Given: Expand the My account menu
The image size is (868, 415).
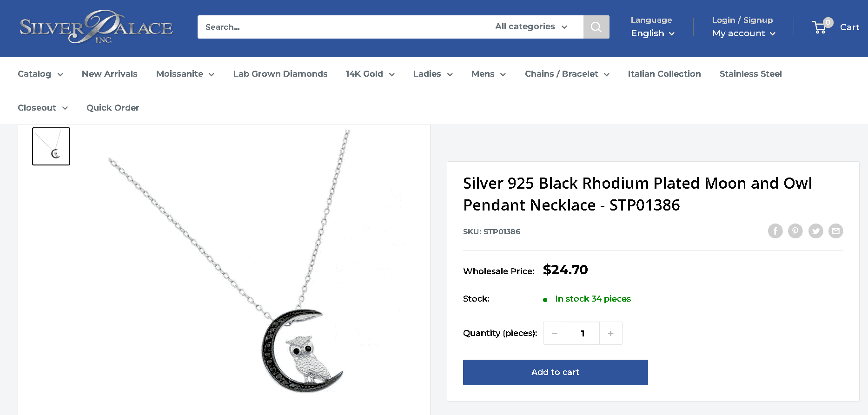Looking at the screenshot, I should point(743,33).
